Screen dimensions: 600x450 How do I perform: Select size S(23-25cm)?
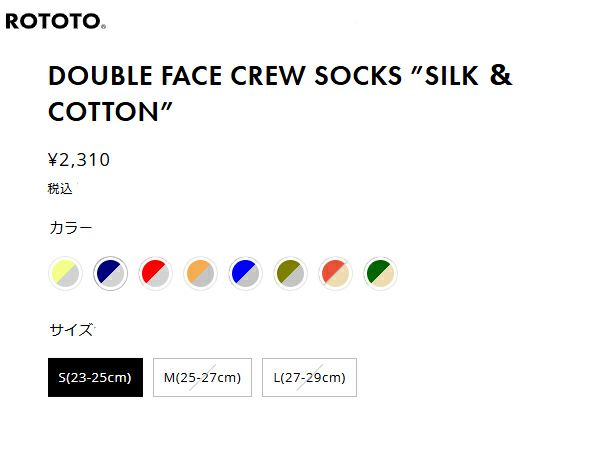coord(95,377)
